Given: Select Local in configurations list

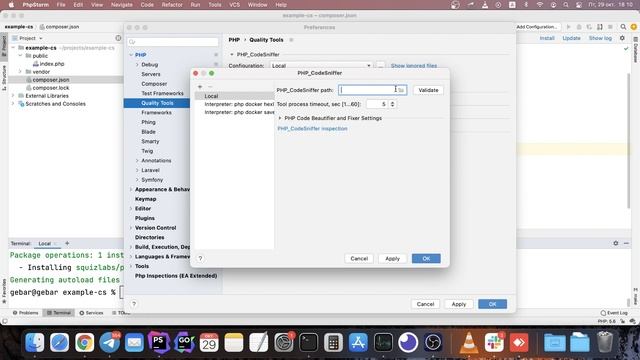Looking at the screenshot, I should (235, 96).
